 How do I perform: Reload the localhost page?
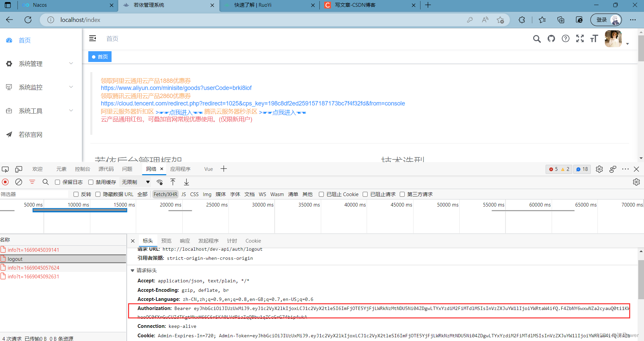28,20
